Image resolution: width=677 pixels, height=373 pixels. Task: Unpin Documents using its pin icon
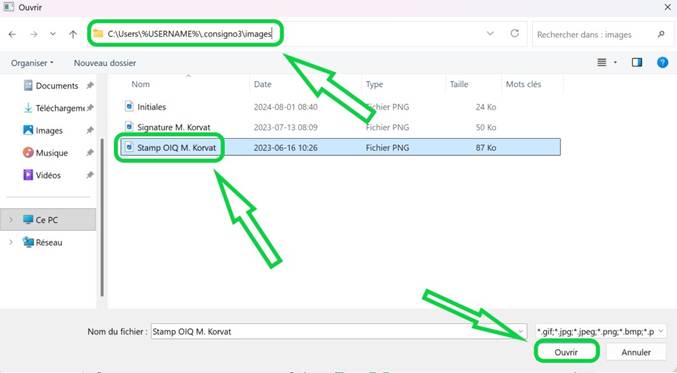90,85
